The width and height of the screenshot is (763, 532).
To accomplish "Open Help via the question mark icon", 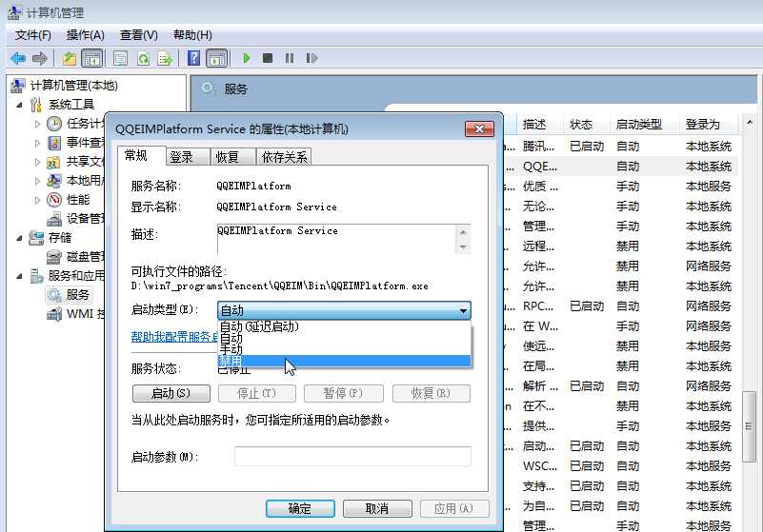I will click(x=193, y=59).
